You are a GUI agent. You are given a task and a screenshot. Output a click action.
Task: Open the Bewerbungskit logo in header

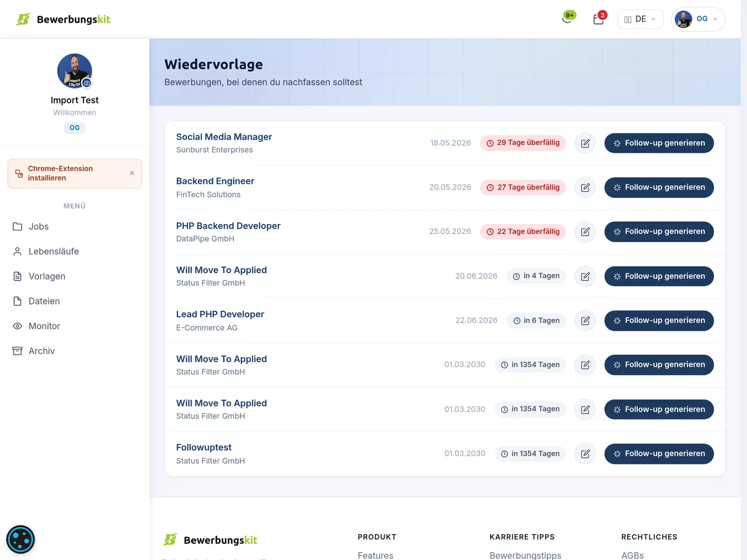[x=63, y=19]
